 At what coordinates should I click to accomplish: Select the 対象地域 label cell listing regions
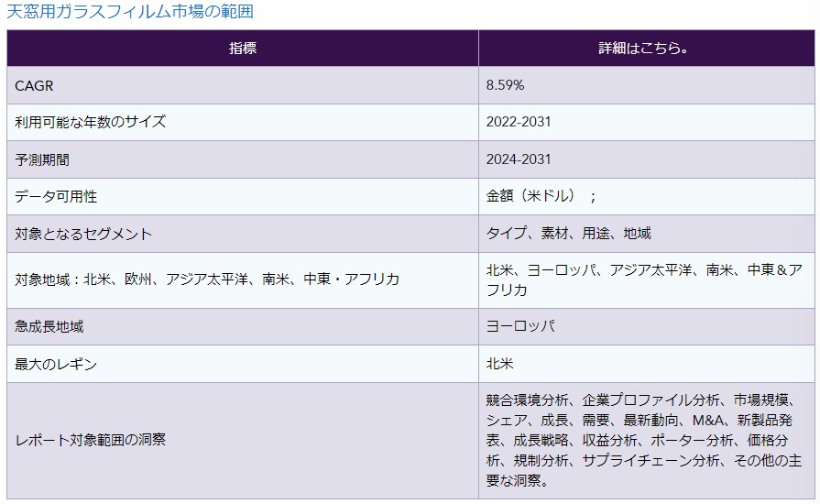(x=207, y=279)
